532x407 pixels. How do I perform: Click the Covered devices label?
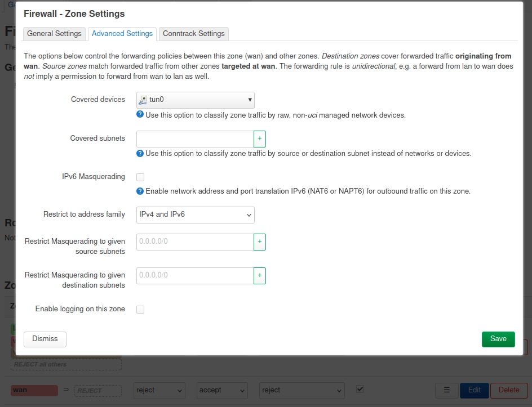click(x=97, y=100)
